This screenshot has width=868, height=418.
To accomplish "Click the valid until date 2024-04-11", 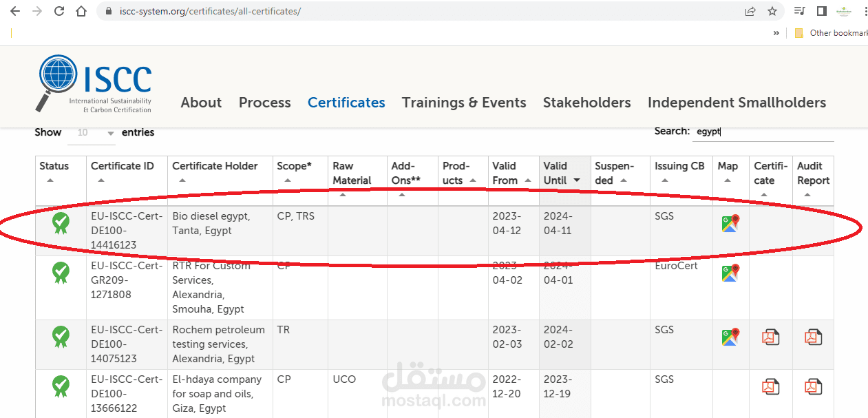I will click(x=558, y=223).
